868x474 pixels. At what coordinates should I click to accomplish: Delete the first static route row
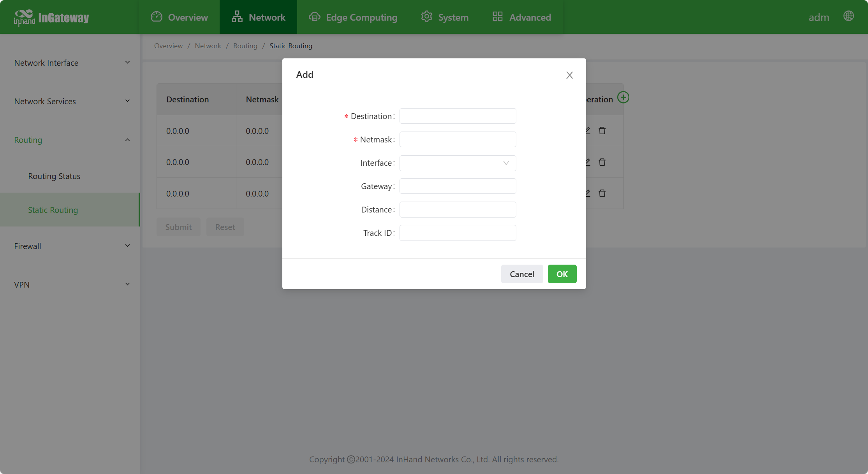click(x=602, y=131)
